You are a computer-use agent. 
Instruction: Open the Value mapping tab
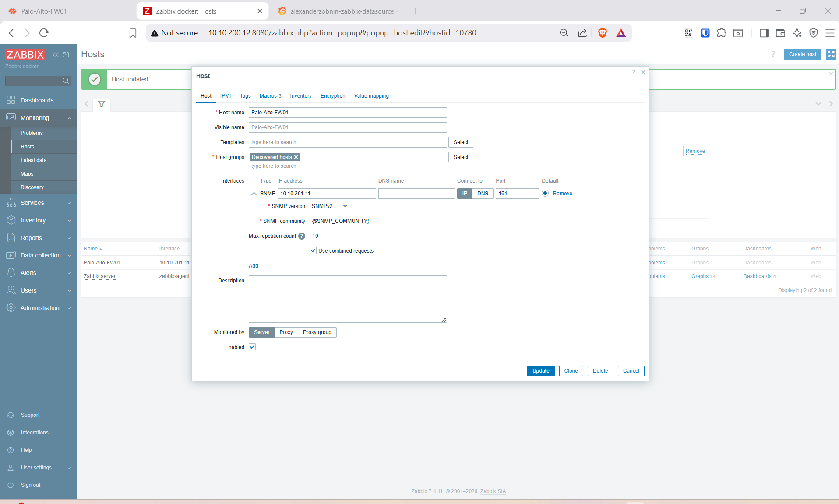click(371, 96)
